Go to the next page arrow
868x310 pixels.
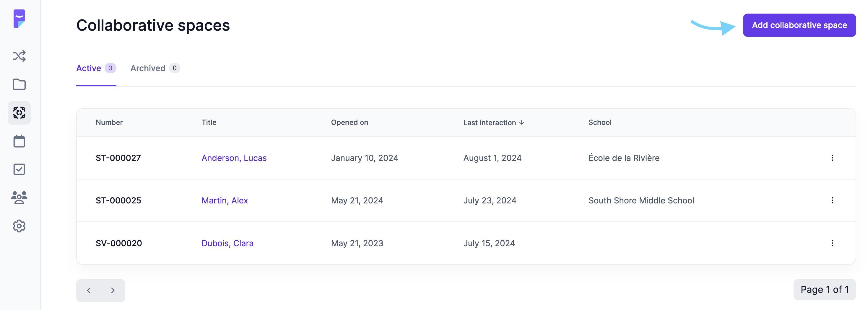(x=113, y=291)
